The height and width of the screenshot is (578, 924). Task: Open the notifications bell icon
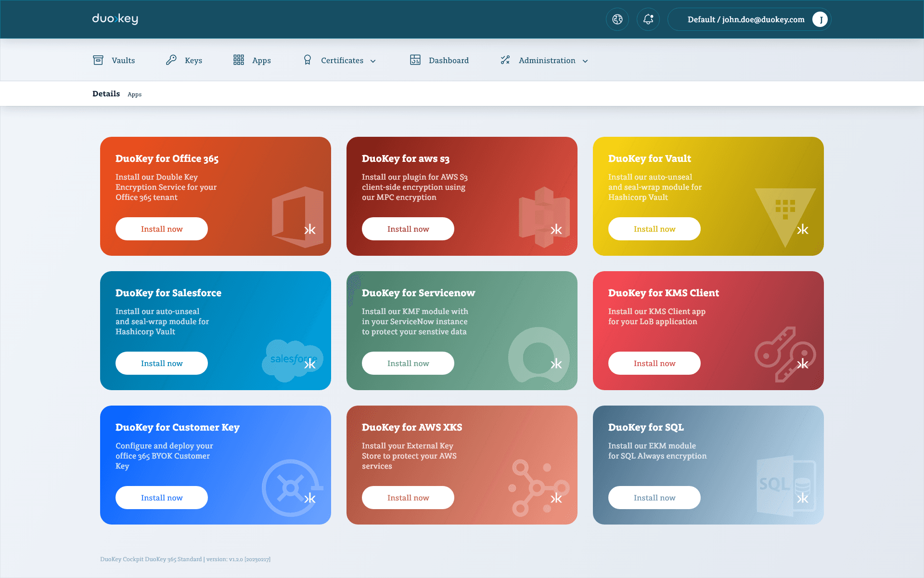(648, 19)
